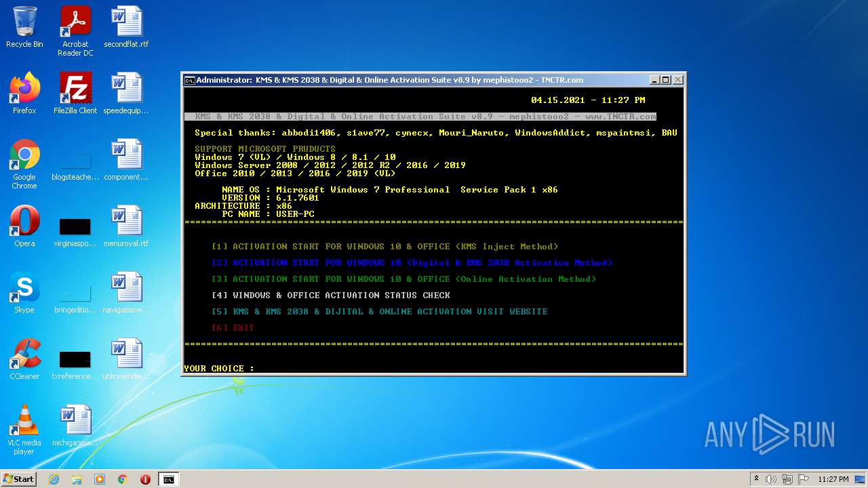Image resolution: width=868 pixels, height=488 pixels.
Task: Select the CCleaner desktop shortcut
Action: pyautogui.click(x=24, y=360)
